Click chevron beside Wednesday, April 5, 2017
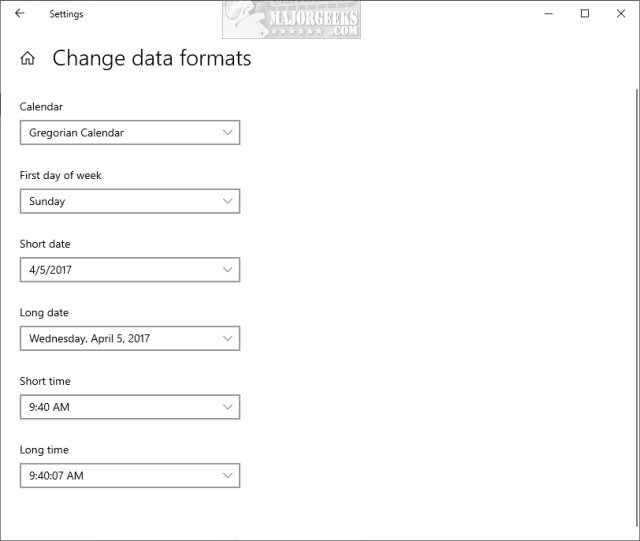The height and width of the screenshot is (541, 640). [x=228, y=338]
